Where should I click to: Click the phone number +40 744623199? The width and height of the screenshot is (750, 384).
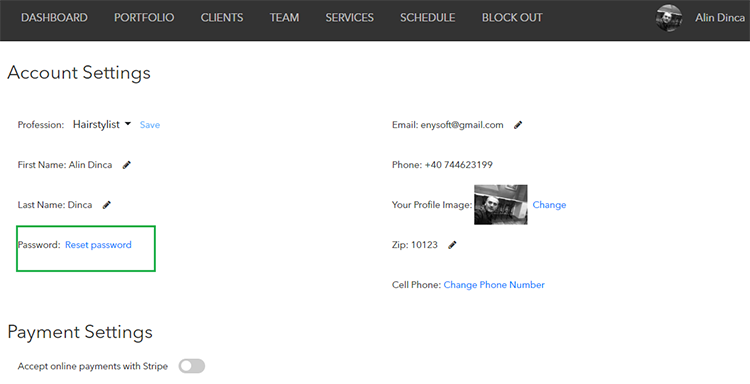coord(459,165)
